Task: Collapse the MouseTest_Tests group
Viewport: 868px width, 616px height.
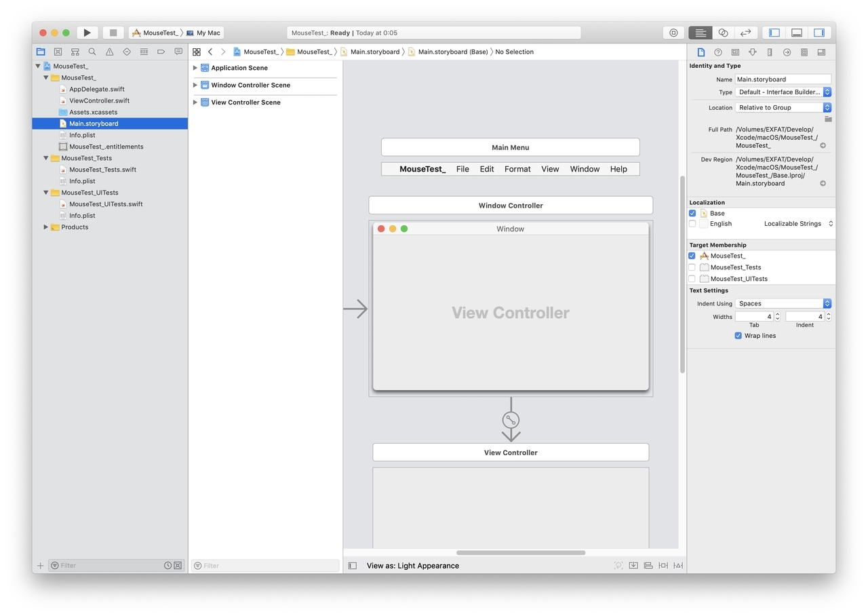Action: click(46, 158)
